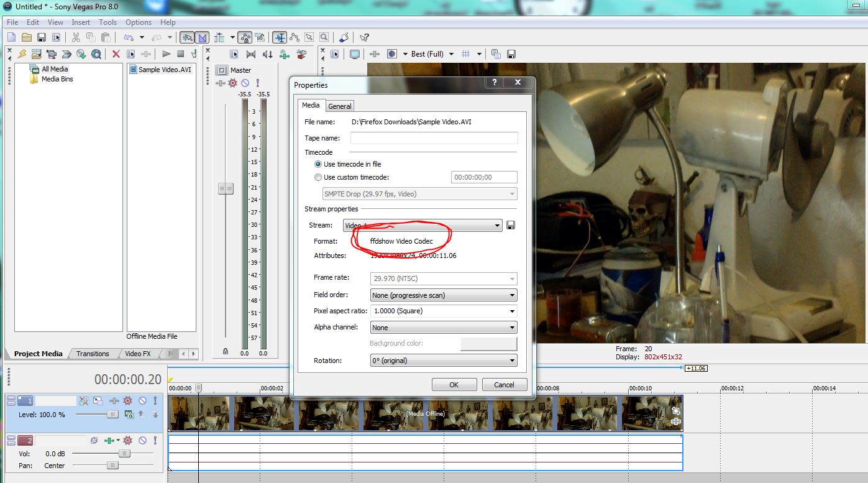This screenshot has width=868, height=483.
Task: Open the Stream dropdown in Properties
Action: [x=422, y=225]
